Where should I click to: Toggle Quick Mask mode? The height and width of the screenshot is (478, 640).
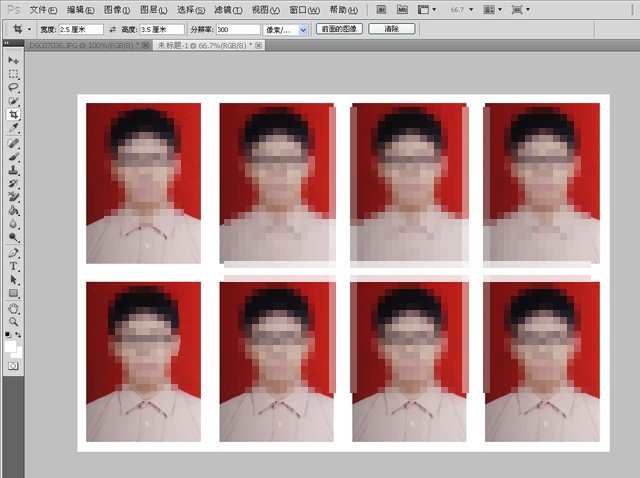click(x=13, y=366)
